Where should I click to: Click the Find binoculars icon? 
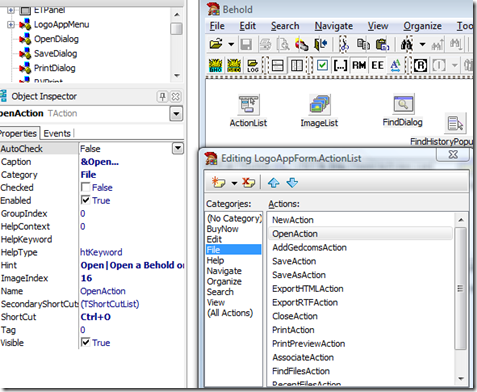click(407, 44)
